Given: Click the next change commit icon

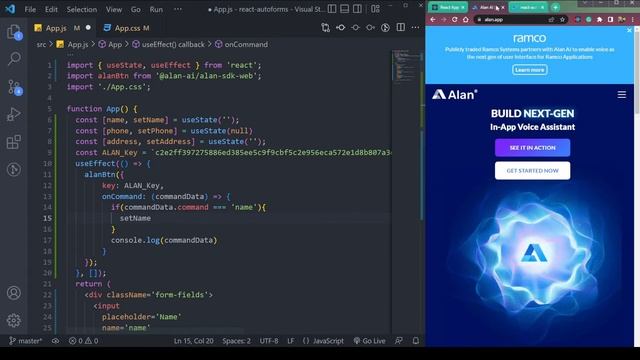Looking at the screenshot, I should click(370, 28).
